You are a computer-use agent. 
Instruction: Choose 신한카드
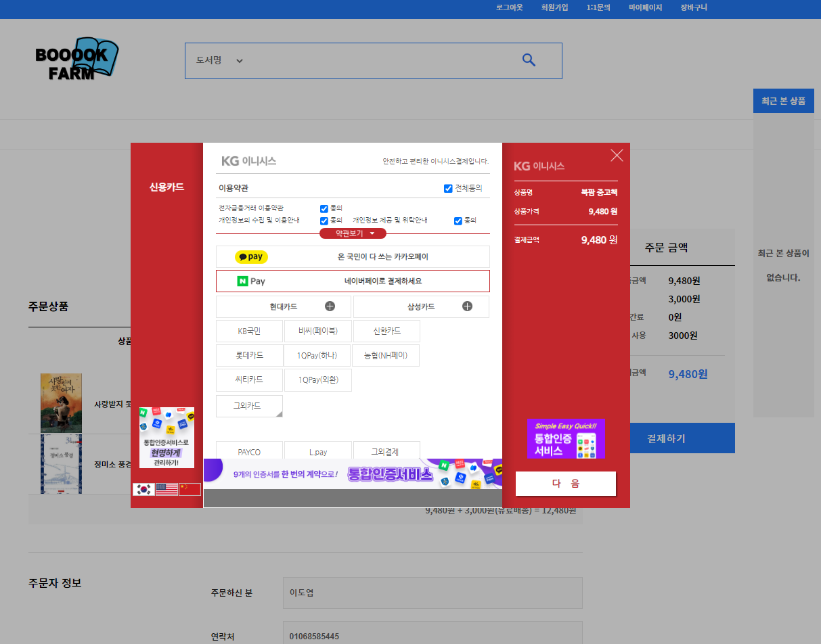[x=386, y=331]
